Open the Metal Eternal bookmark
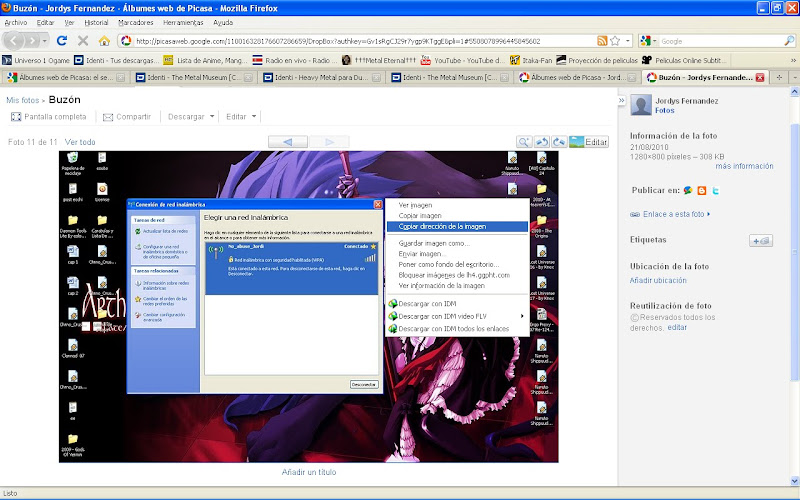The width and height of the screenshot is (800, 500). [379, 60]
